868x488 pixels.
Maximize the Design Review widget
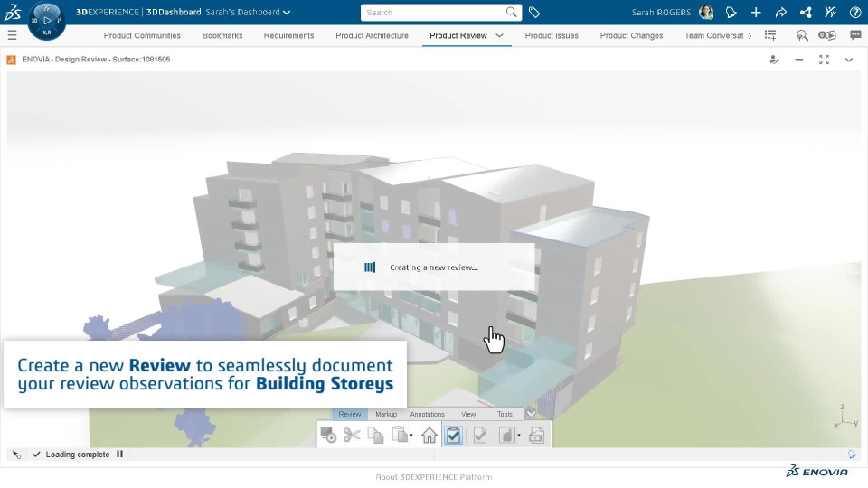(x=824, y=60)
